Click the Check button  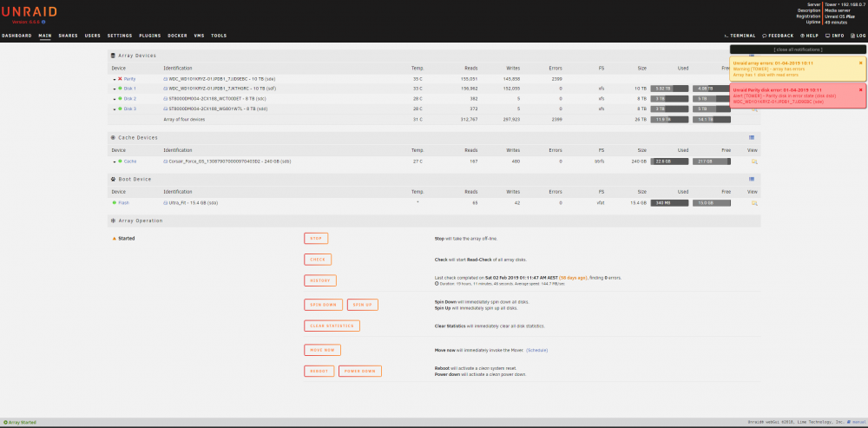pyautogui.click(x=318, y=259)
